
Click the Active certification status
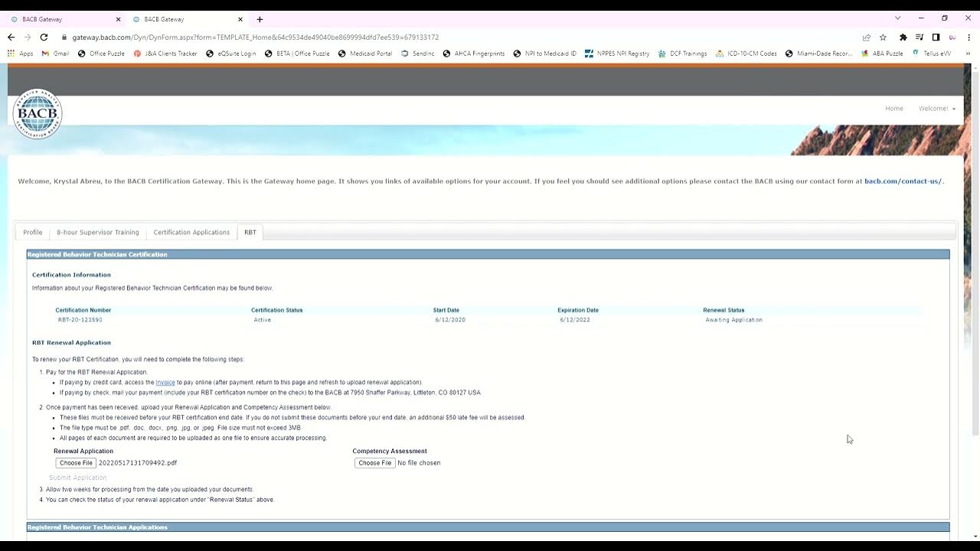tap(263, 320)
